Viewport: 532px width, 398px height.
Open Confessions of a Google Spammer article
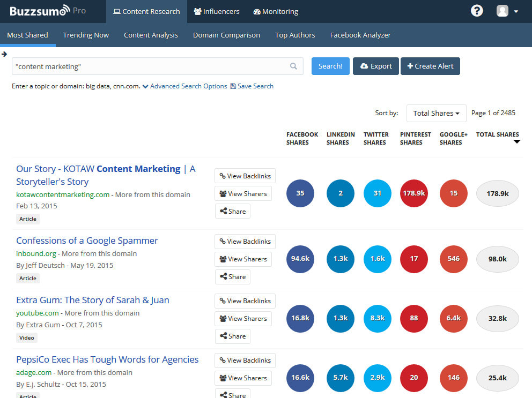(x=87, y=241)
